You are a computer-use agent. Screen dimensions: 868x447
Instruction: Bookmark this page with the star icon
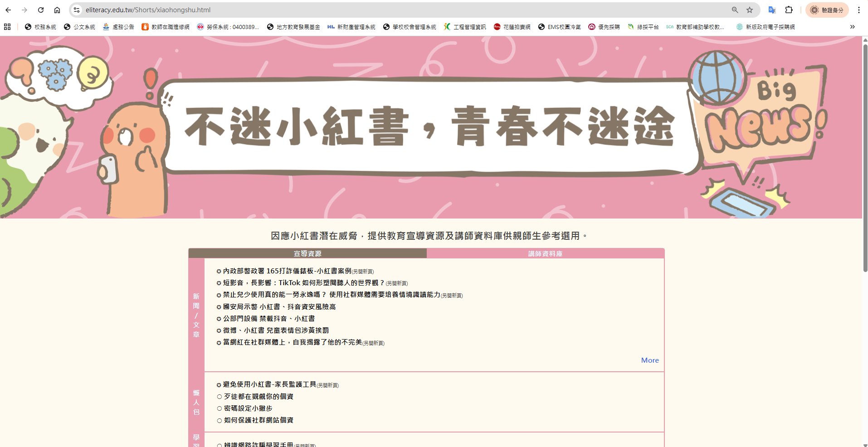[x=750, y=10]
